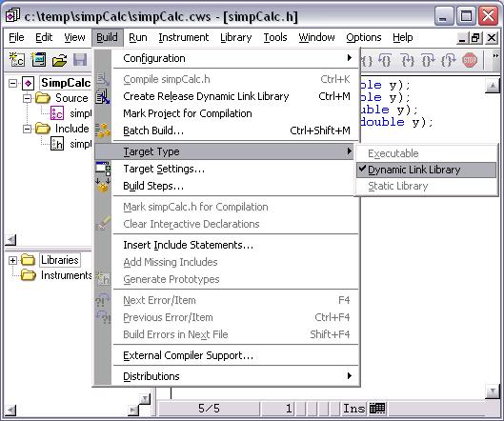Click the Include folder icon
This screenshot has width=504, height=421.
click(x=43, y=129)
